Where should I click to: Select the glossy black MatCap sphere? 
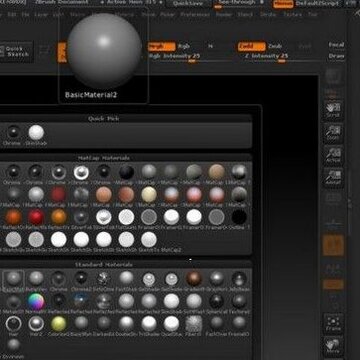tap(126, 172)
